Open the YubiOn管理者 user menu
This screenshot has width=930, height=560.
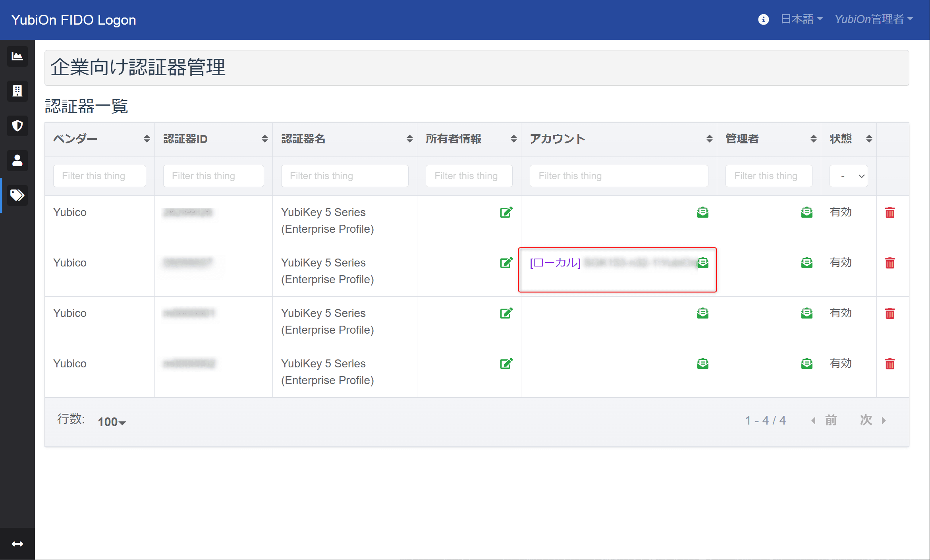point(874,19)
